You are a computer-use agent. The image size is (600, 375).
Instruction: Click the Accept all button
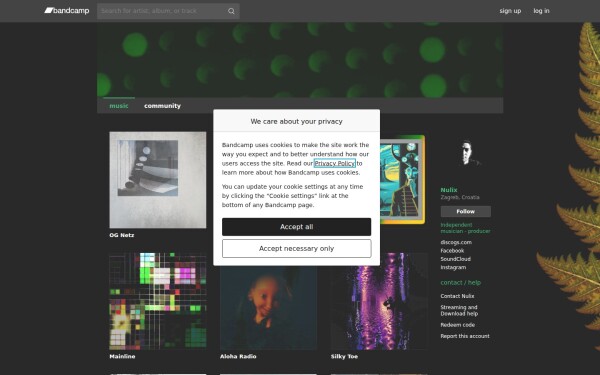point(296,227)
